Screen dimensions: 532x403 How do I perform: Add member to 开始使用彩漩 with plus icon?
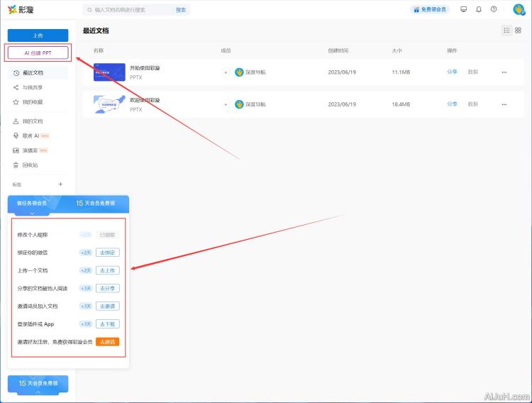click(x=226, y=72)
